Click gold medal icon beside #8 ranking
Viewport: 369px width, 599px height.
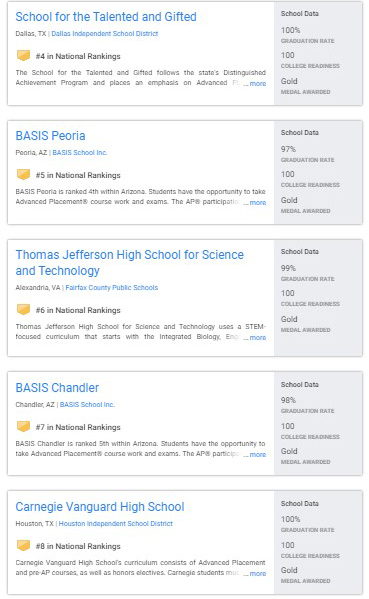[x=24, y=546]
